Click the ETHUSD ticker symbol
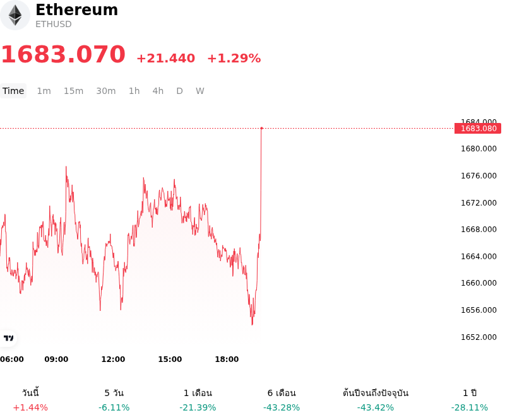 (54, 24)
